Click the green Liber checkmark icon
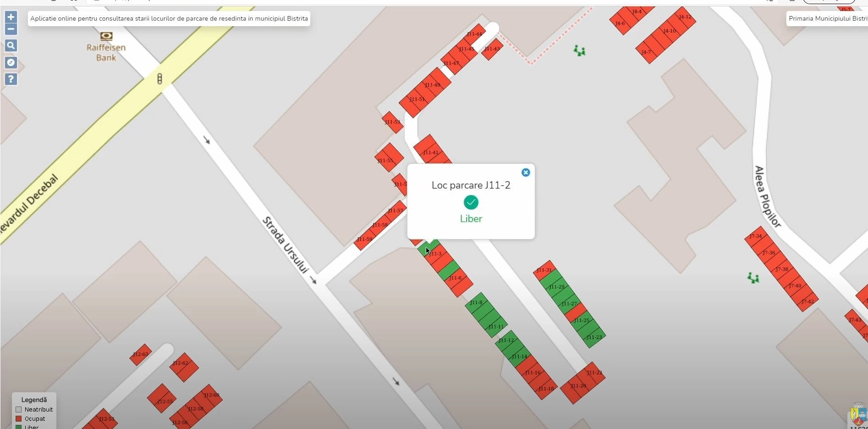Viewport: 868px width, 429px height. click(471, 202)
